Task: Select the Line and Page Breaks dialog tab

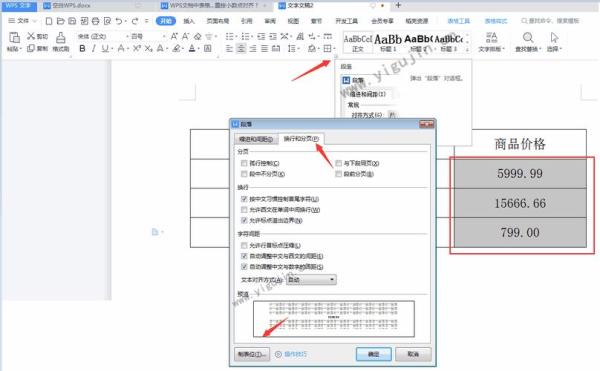Action: (x=301, y=138)
